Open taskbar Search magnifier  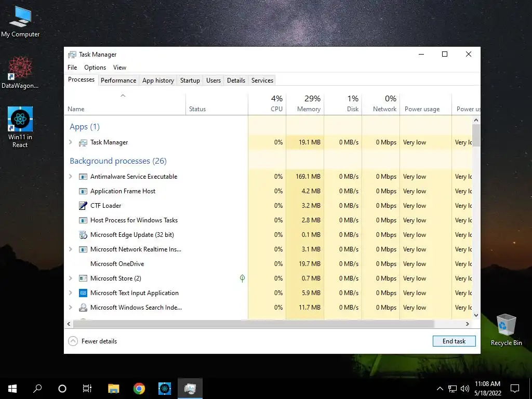point(37,389)
